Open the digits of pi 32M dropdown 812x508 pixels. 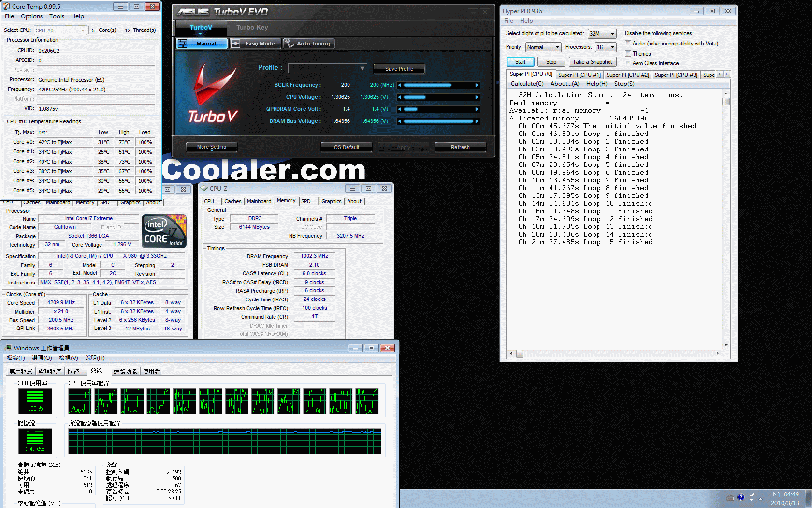pyautogui.click(x=612, y=34)
